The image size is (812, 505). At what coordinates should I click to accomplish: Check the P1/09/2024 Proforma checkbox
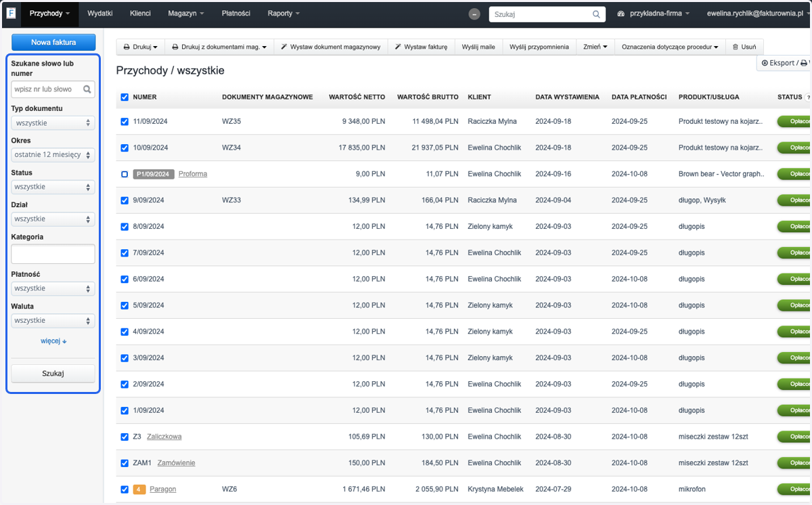(125, 174)
